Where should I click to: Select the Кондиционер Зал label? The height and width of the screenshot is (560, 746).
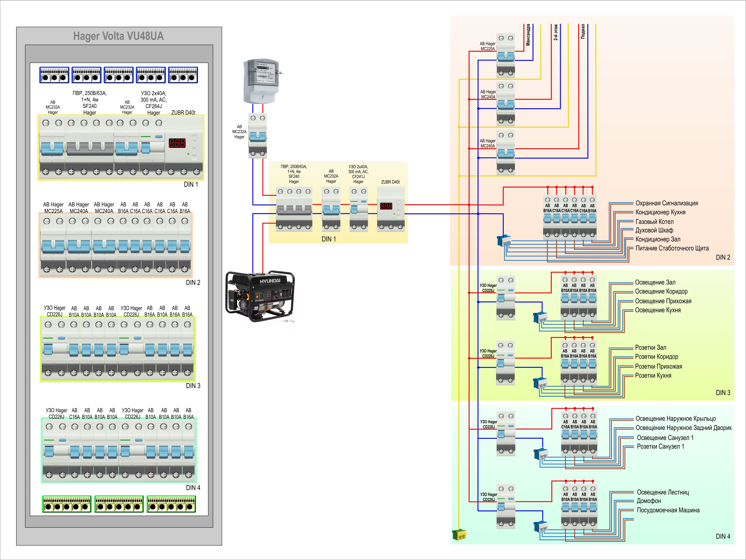point(658,239)
